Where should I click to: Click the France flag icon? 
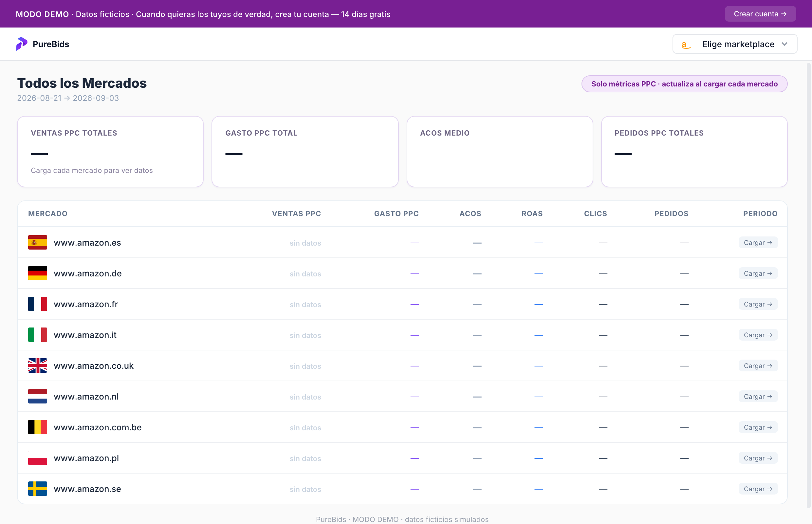tap(37, 304)
